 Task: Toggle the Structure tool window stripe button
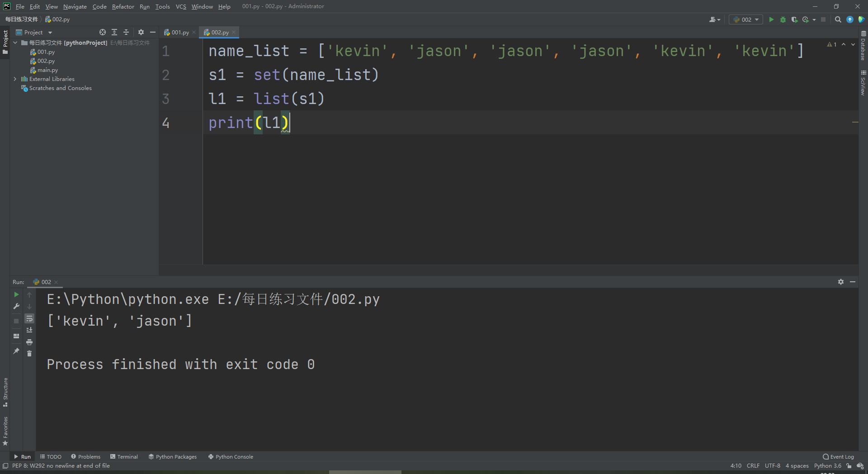pos(5,392)
